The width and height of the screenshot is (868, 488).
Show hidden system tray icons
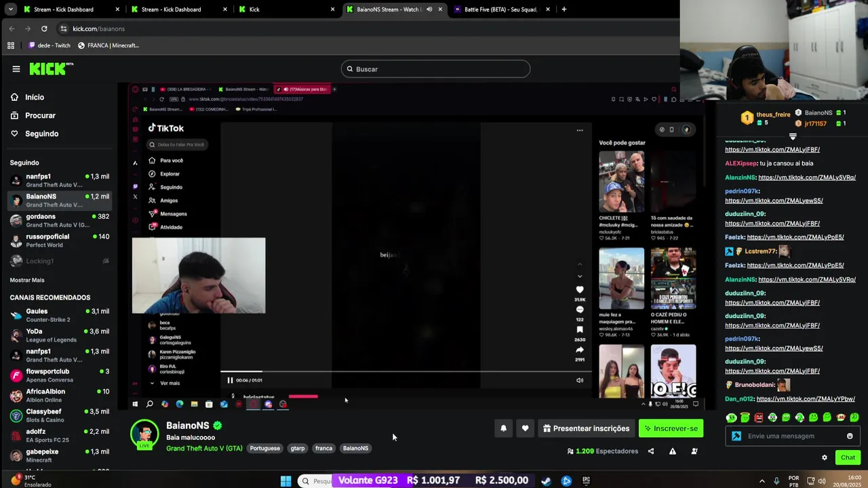coord(762,481)
